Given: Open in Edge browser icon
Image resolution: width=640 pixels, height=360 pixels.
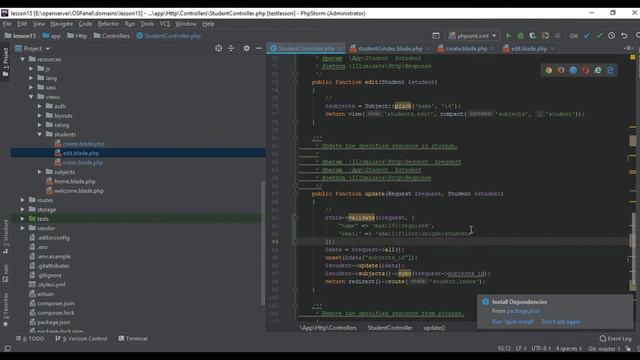Looking at the screenshot, I should 610,70.
